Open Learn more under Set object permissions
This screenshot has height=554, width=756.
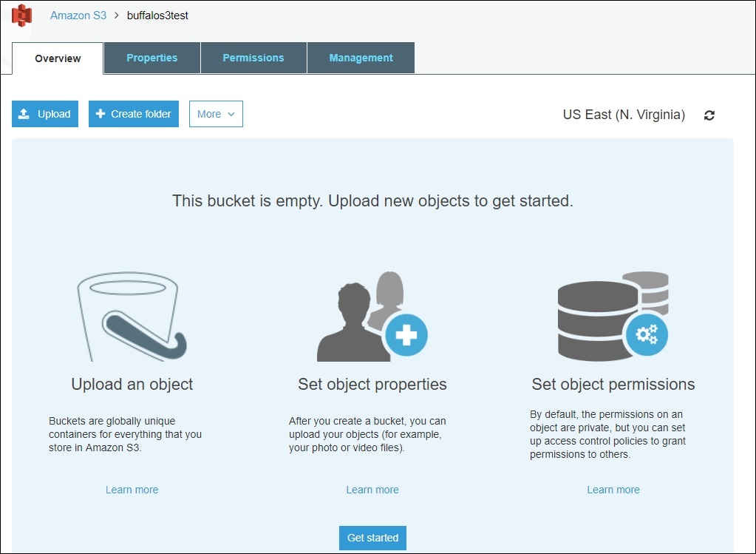point(613,490)
